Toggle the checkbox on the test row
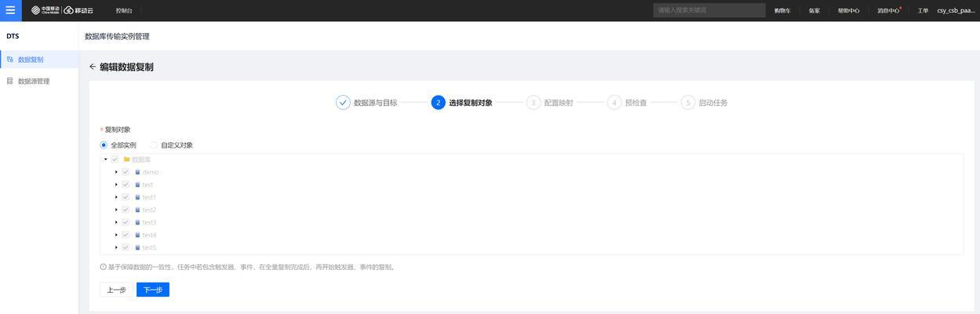 126,184
